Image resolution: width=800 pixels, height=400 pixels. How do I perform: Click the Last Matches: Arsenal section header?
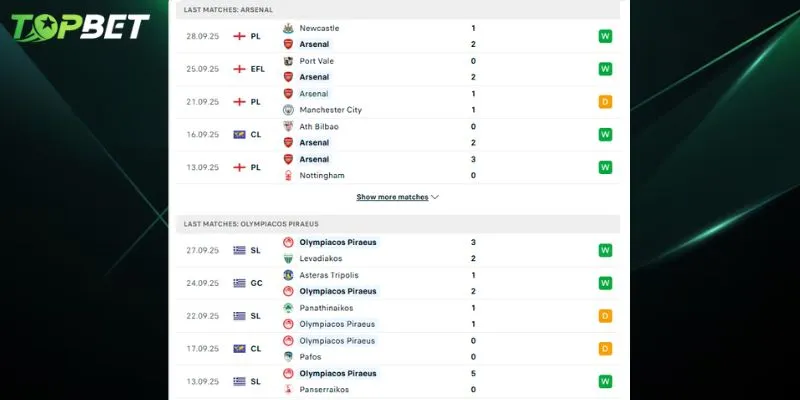229,10
